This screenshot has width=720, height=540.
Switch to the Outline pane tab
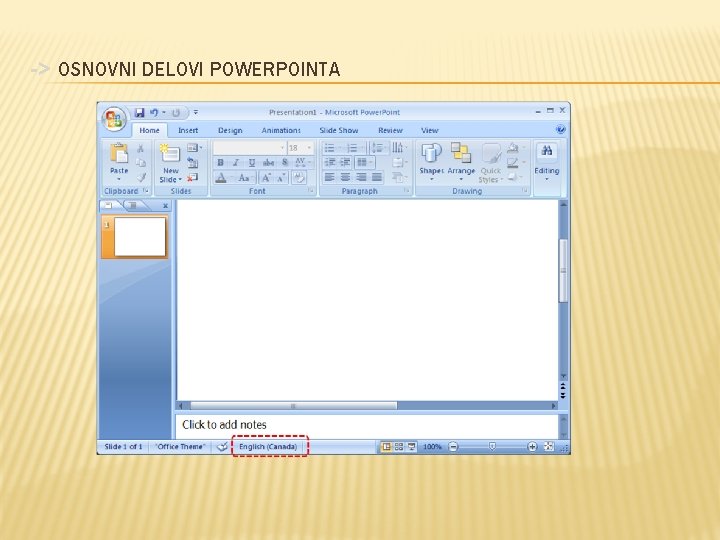pyautogui.click(x=133, y=205)
